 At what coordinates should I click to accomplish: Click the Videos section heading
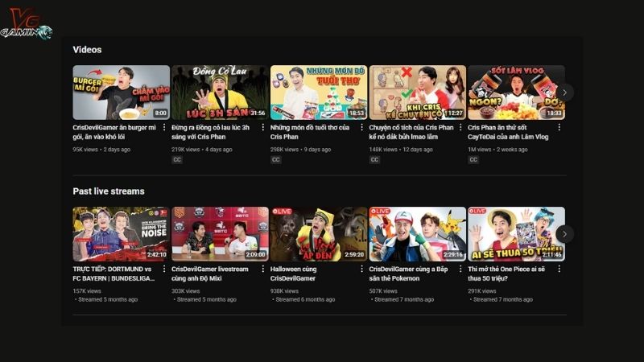(x=87, y=50)
